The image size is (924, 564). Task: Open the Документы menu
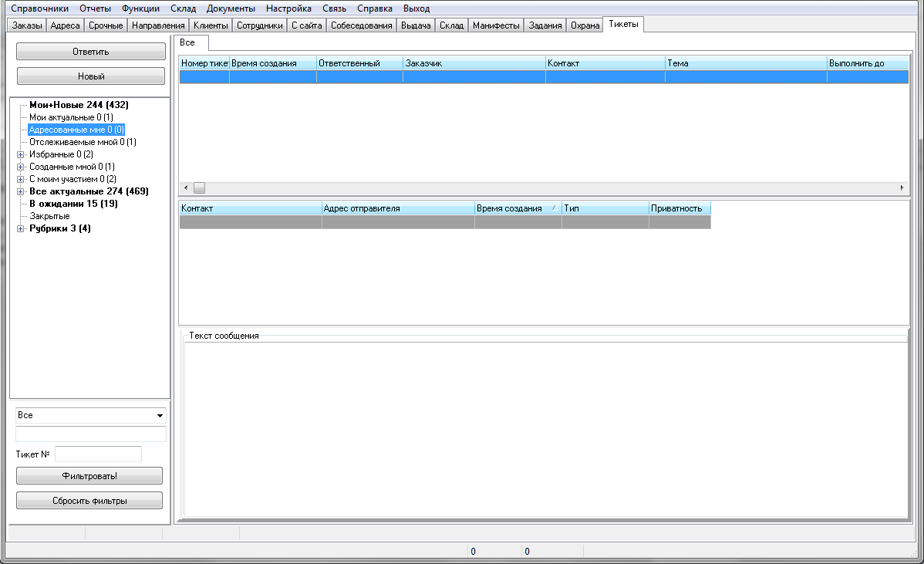231,8
